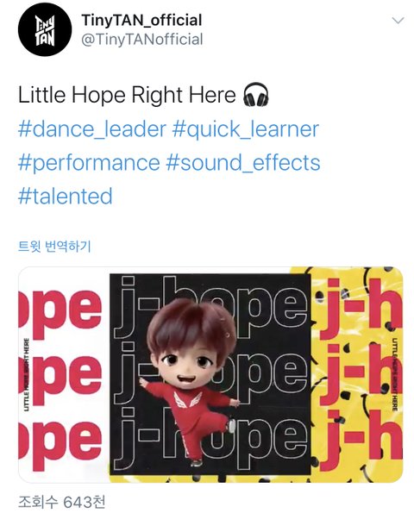Click the yellow smiley section of the video
Viewport: 414px width, 532px height.
(x=356, y=375)
